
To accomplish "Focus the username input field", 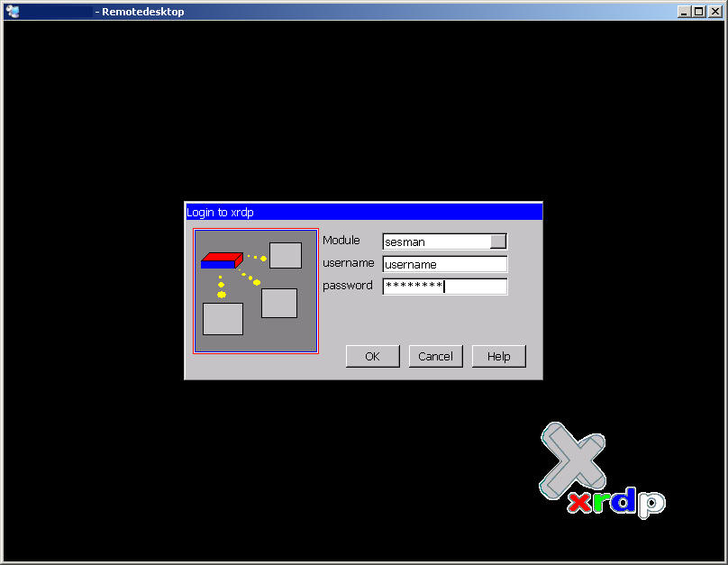I will [x=444, y=265].
